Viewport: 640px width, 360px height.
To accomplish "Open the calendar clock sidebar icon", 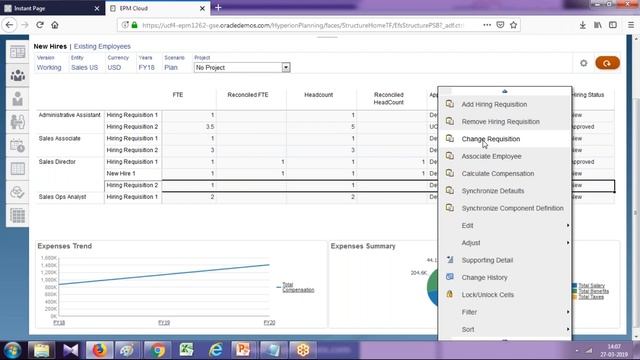I will (x=18, y=146).
